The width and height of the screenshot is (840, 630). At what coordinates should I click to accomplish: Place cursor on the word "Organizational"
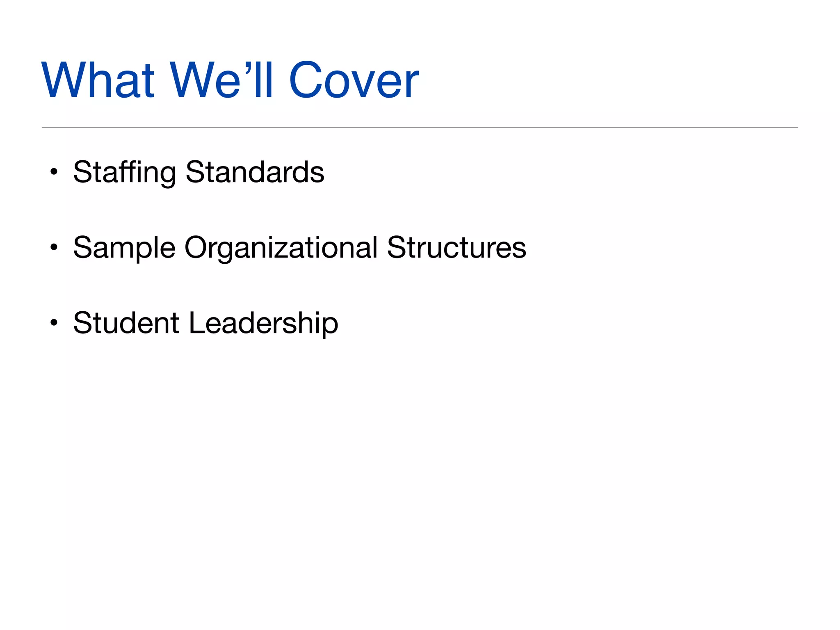[x=281, y=248]
